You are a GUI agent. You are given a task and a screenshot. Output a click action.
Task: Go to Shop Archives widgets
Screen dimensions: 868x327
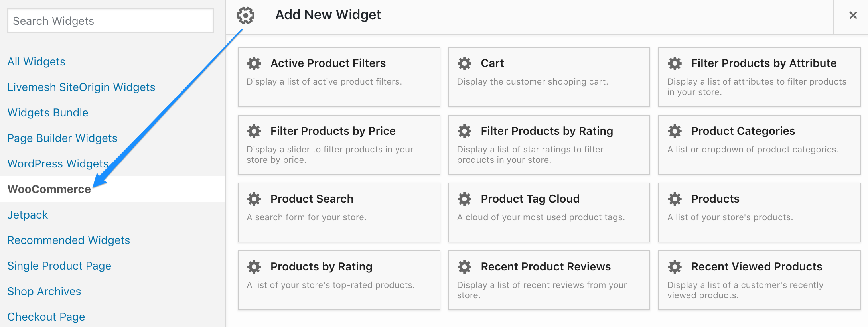[x=44, y=291]
